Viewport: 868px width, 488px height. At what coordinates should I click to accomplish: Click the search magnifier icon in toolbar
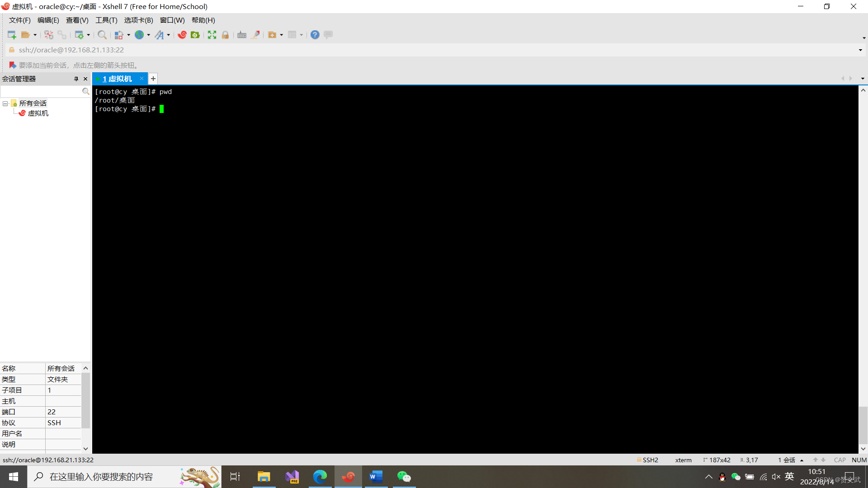point(101,34)
